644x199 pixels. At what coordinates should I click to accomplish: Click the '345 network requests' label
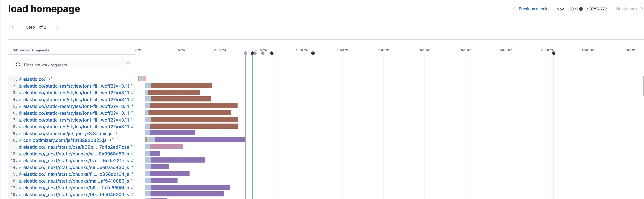pos(31,50)
